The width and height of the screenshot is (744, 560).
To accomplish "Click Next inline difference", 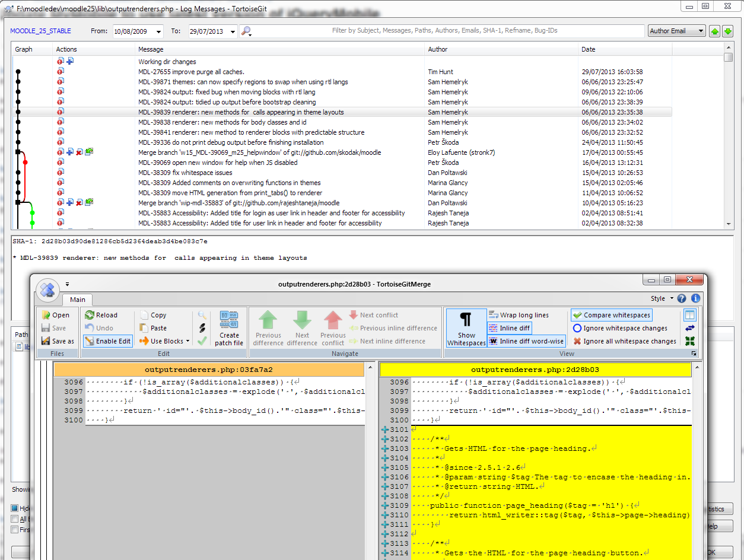I will click(387, 341).
